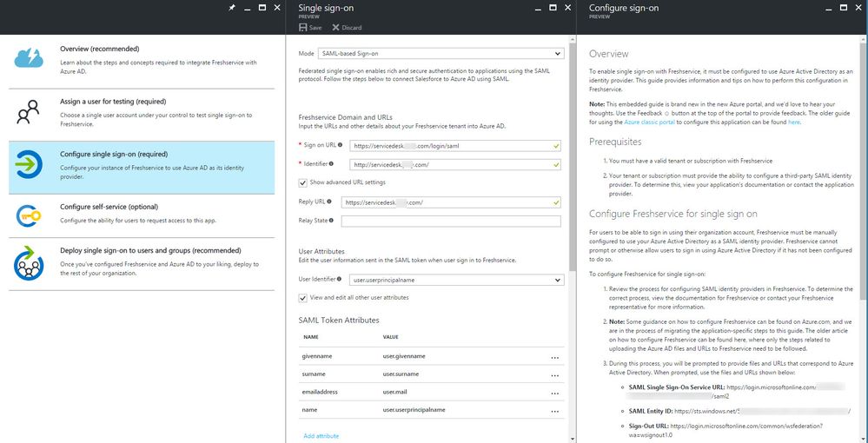
Task: Maximize the Single sign-on blade
Action: click(553, 8)
